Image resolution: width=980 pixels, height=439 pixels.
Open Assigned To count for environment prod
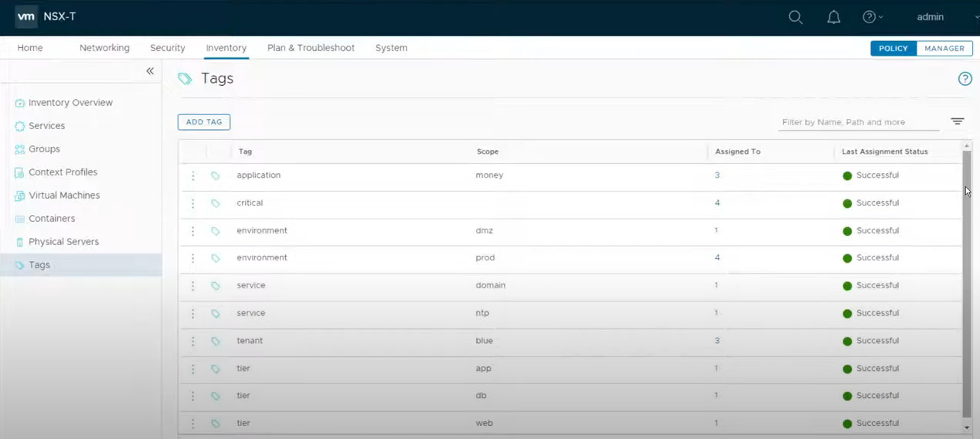[x=717, y=258]
